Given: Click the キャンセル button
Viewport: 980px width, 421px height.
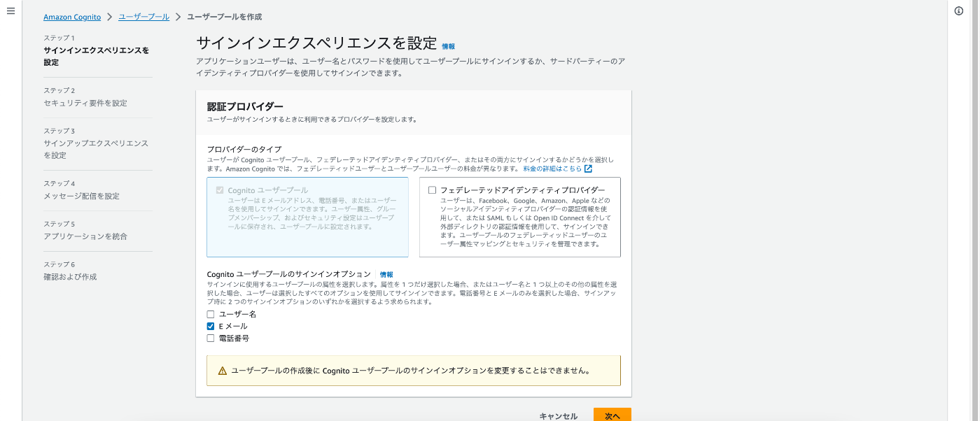Looking at the screenshot, I should point(559,416).
